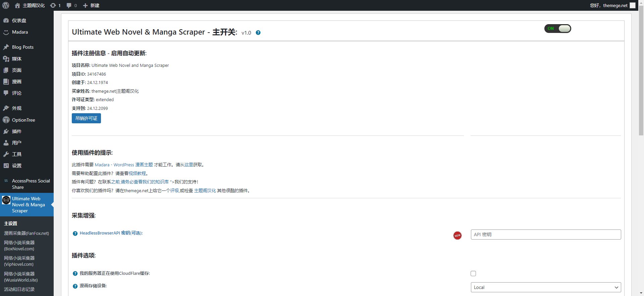This screenshot has height=296, width=644.
Task: Click the 用户 user icon
Action: pyautogui.click(x=6, y=143)
